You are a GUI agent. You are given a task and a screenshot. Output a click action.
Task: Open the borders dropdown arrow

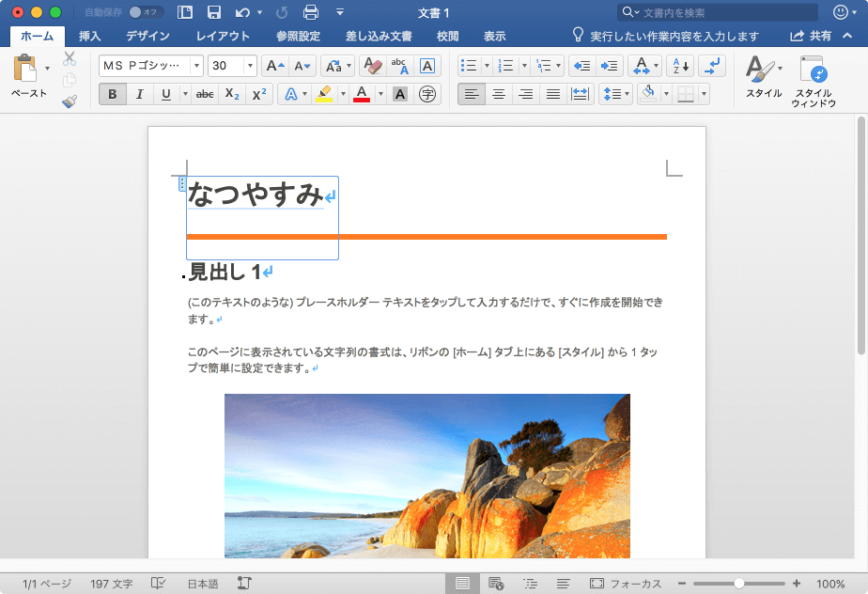[x=705, y=94]
